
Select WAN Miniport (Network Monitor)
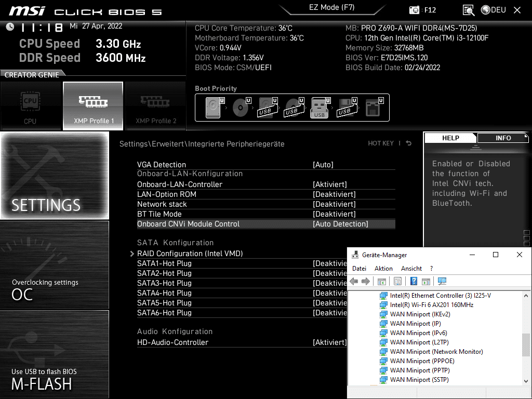click(436, 352)
